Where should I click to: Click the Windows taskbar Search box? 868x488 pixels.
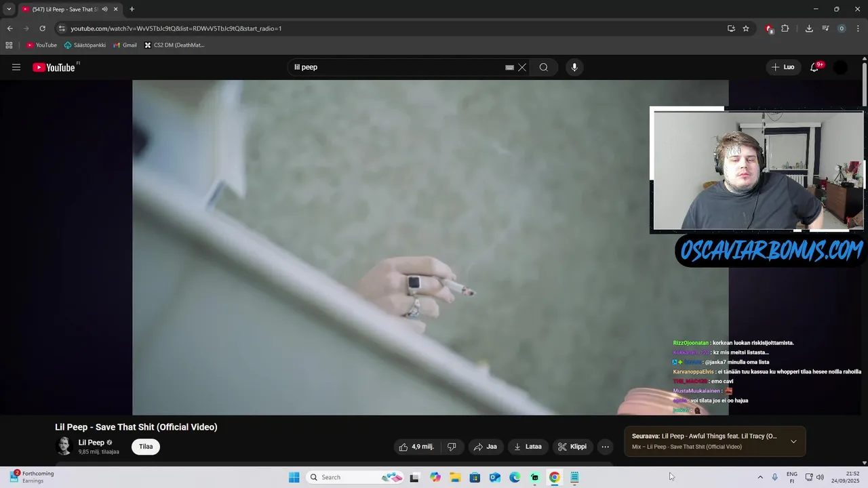point(355,477)
